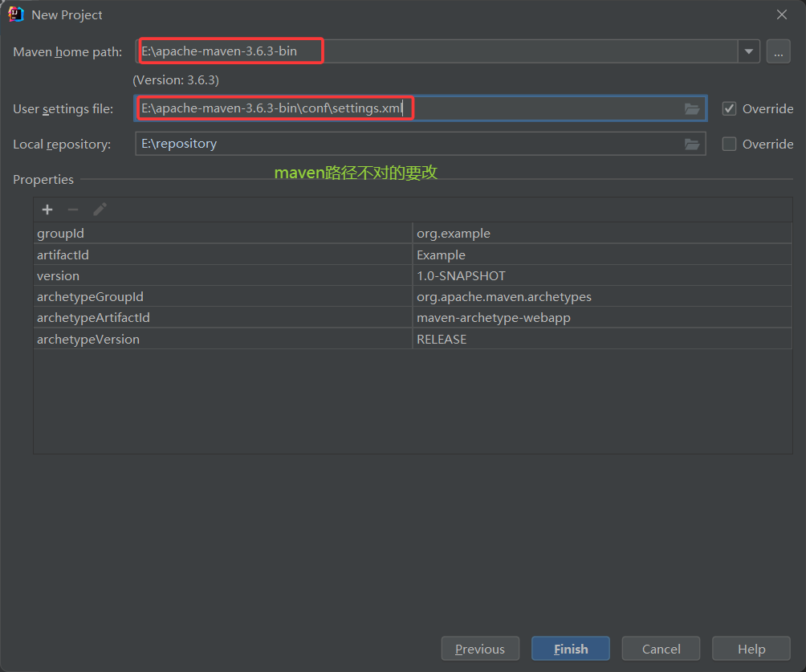
Task: Click the edit property pencil icon
Action: [x=100, y=210]
